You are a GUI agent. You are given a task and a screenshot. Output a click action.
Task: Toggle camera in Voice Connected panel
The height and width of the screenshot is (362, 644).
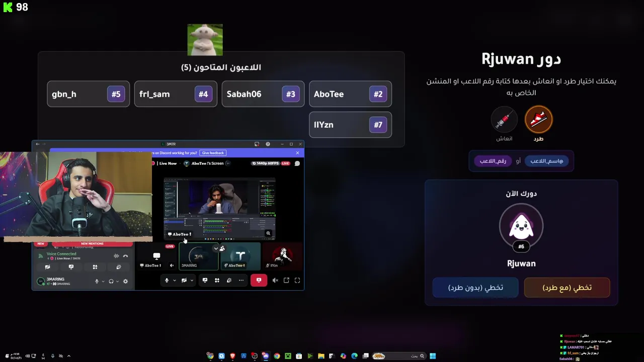[47, 267]
